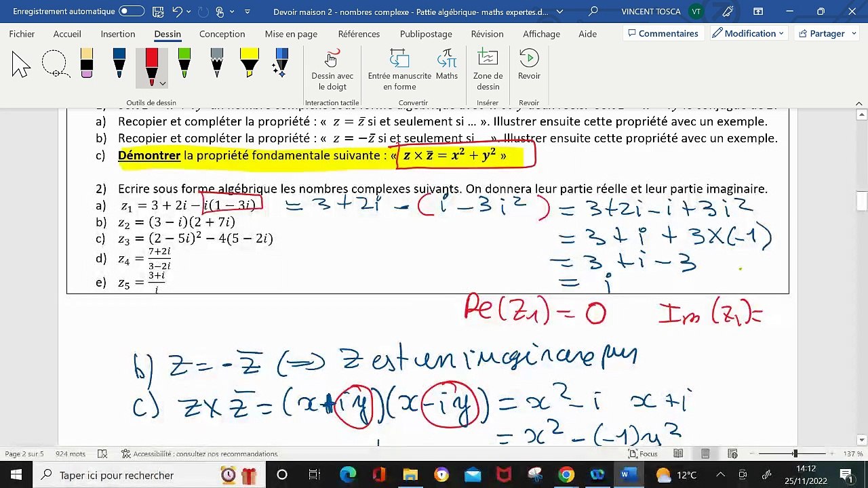Switch to Web Layout view
The height and width of the screenshot is (488, 868).
[733, 454]
